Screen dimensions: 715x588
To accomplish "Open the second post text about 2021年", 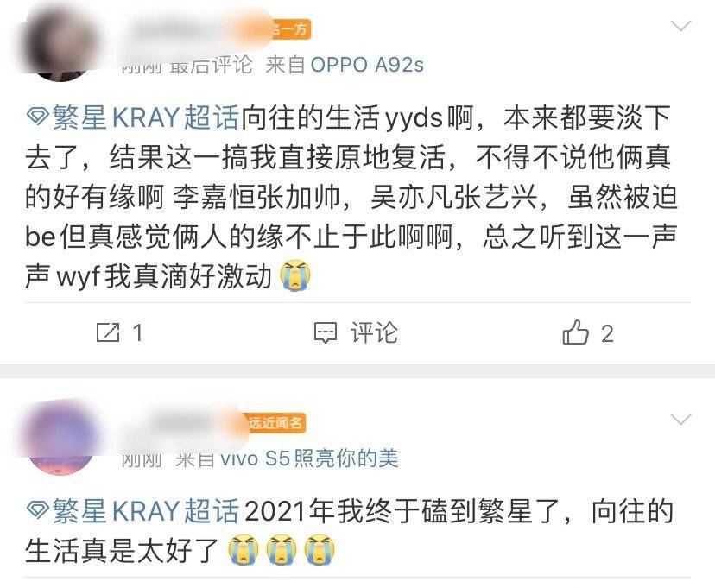I will [x=349, y=531].
